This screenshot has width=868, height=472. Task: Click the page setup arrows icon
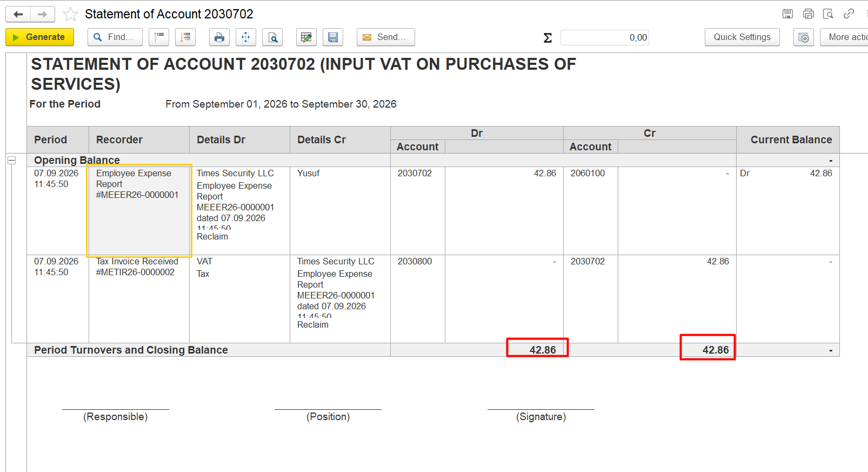pos(246,37)
